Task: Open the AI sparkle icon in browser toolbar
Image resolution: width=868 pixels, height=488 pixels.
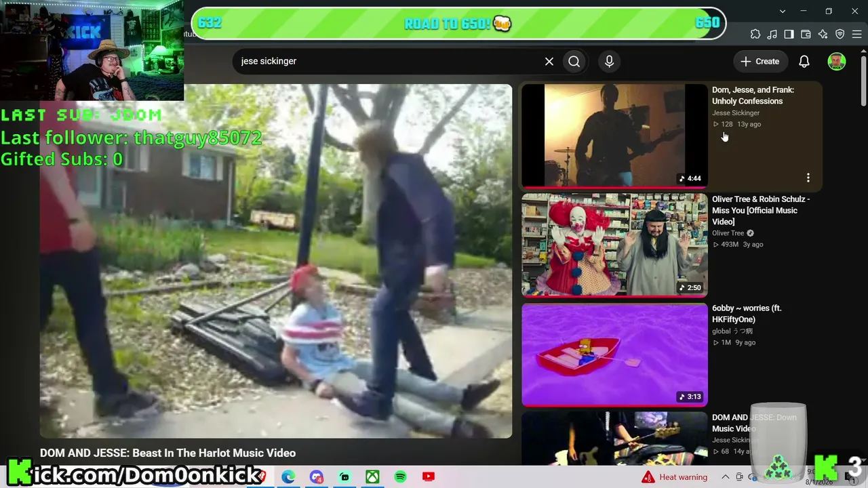Action: click(823, 35)
